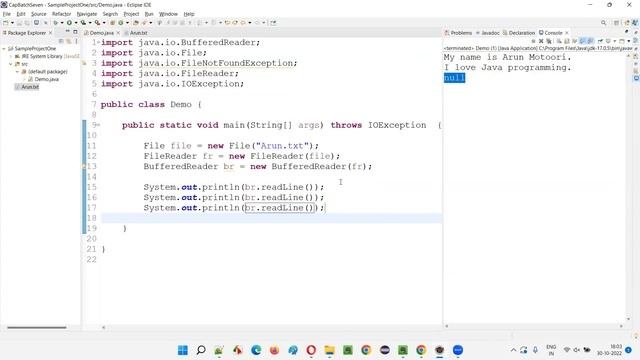Switch to the Demo.java editor tab

101,33
